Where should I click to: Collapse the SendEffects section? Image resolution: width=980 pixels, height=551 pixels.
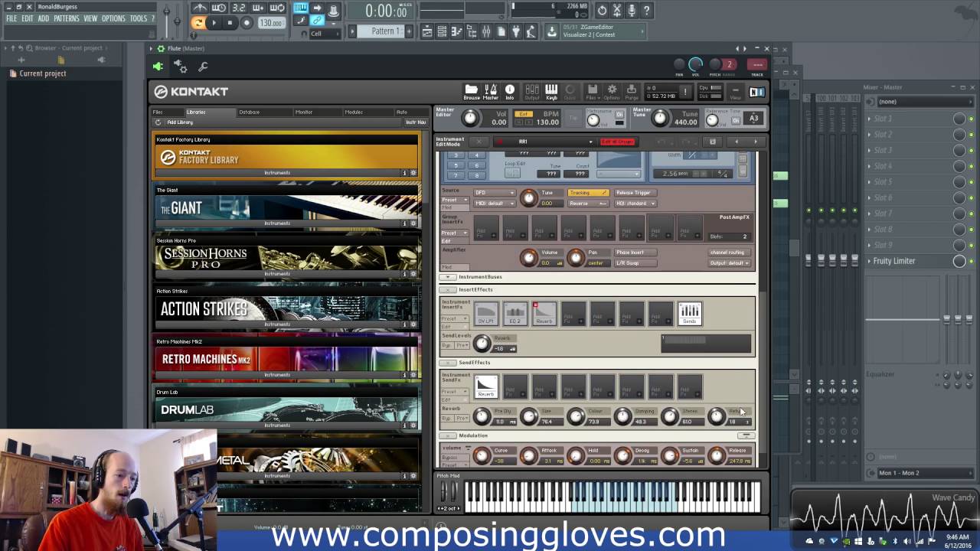point(448,363)
